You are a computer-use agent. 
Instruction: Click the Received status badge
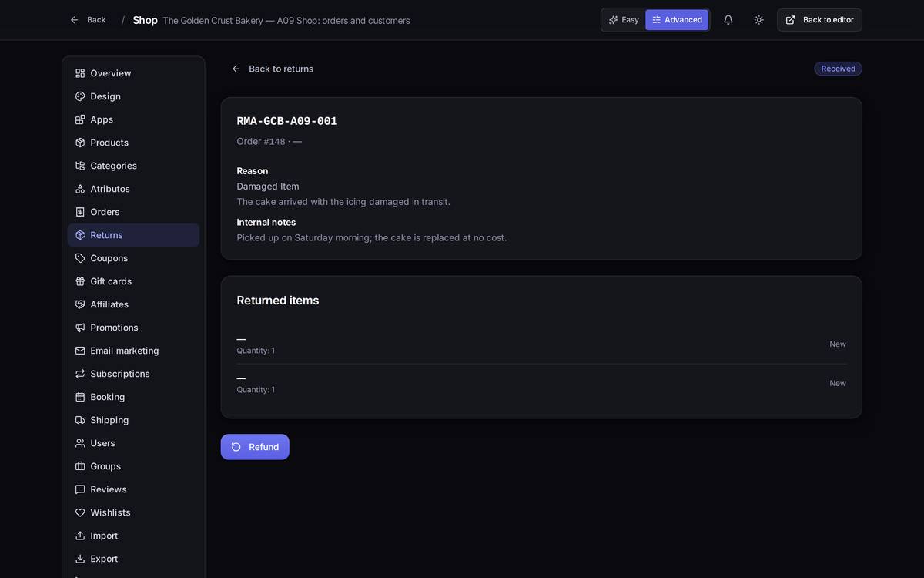(x=838, y=69)
